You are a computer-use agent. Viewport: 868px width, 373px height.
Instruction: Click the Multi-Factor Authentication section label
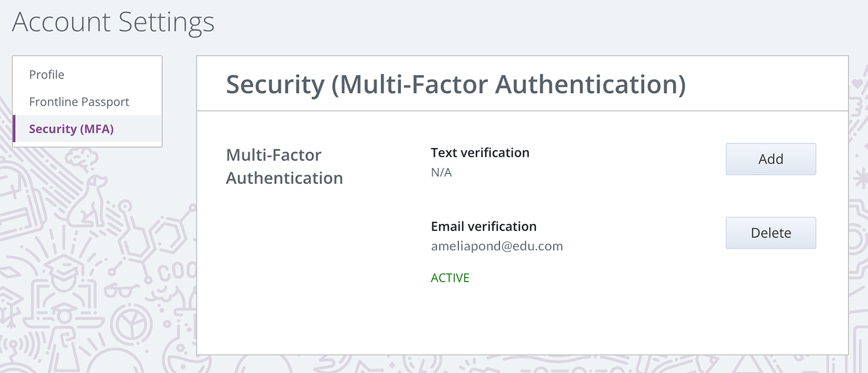(x=284, y=167)
